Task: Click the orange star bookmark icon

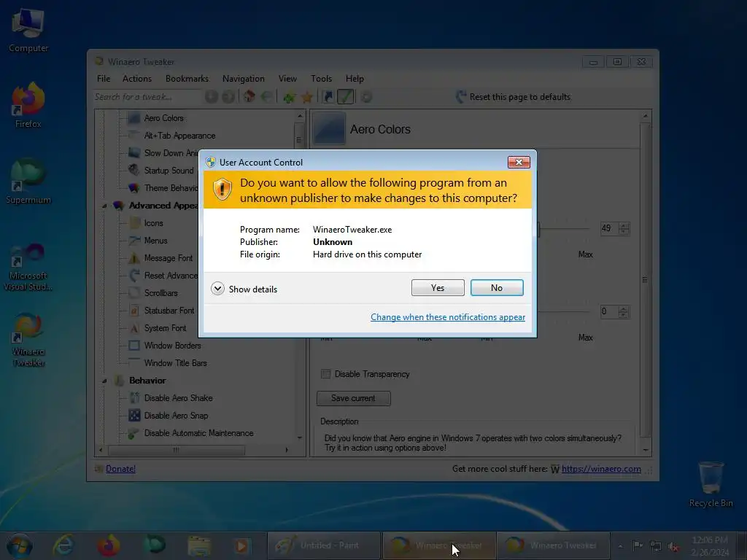Action: 307,97
